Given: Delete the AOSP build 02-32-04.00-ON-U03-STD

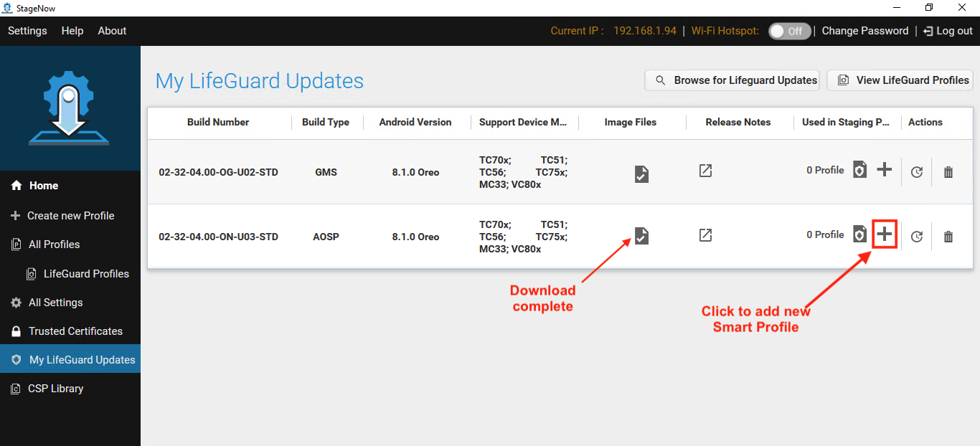Looking at the screenshot, I should [x=948, y=237].
